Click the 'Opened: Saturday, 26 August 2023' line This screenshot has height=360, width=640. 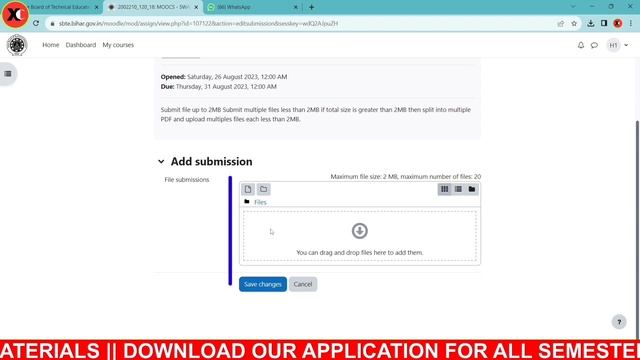224,77
